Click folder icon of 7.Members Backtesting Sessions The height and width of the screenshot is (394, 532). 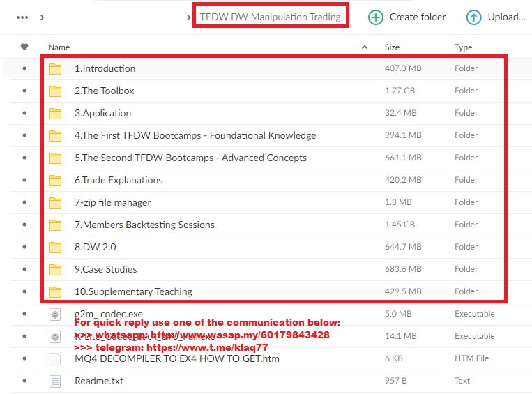click(55, 225)
